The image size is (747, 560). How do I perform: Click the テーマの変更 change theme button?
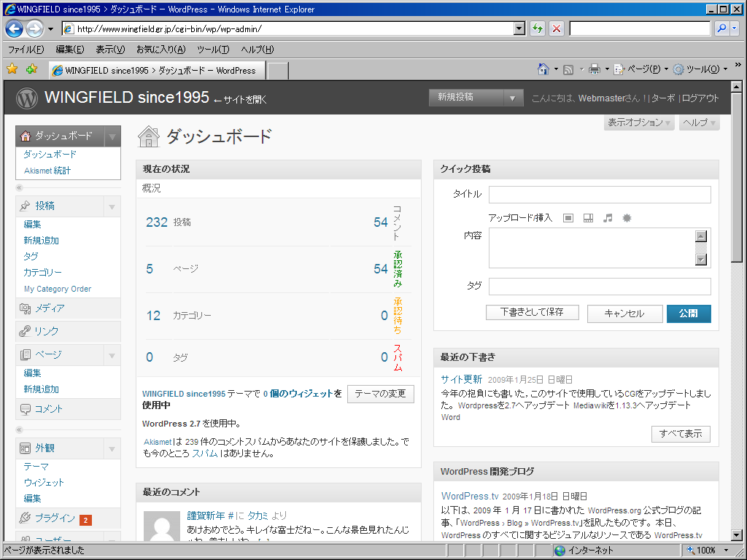pos(380,394)
